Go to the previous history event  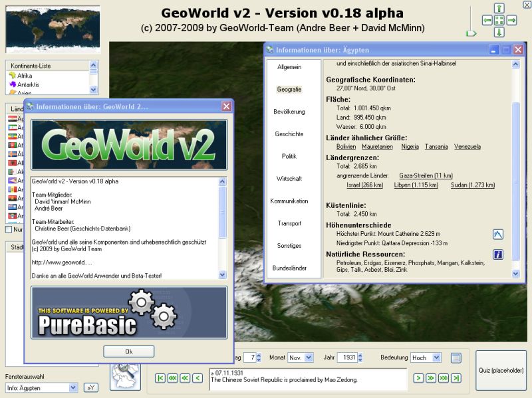pos(198,378)
